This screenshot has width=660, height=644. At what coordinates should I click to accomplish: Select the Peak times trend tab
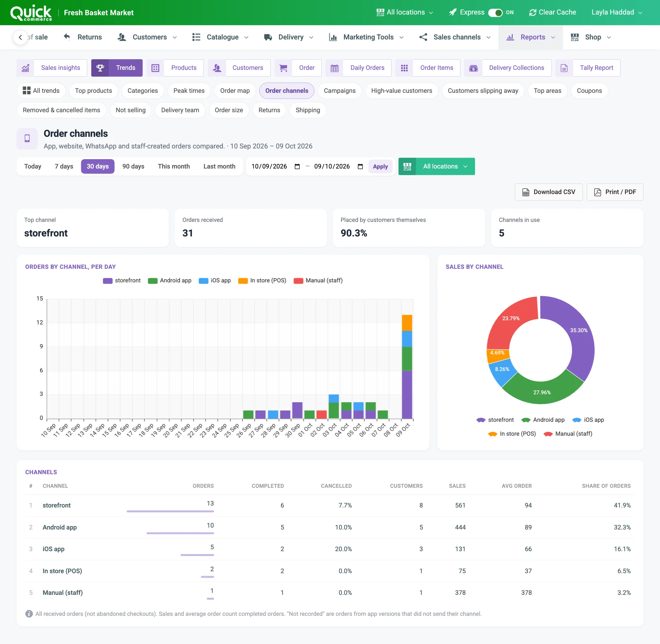pos(189,91)
